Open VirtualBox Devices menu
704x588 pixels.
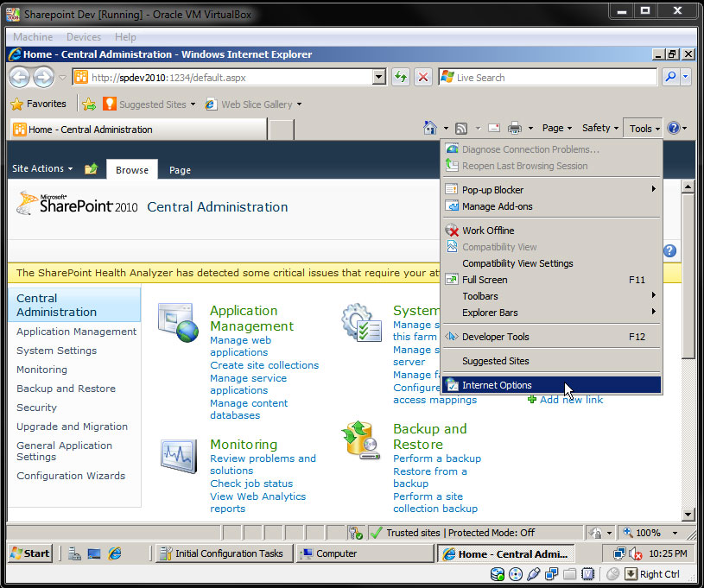pyautogui.click(x=84, y=37)
